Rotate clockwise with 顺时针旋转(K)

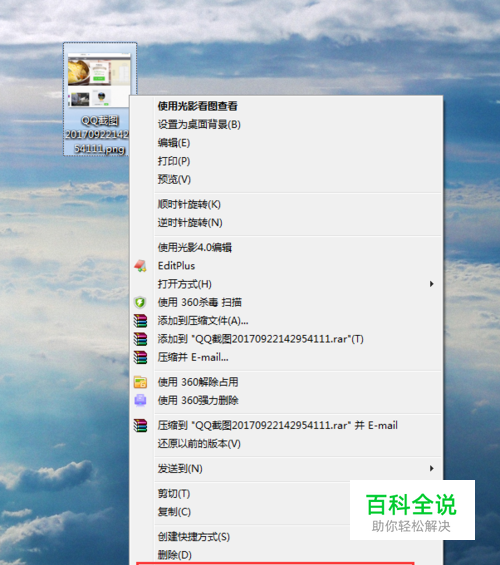click(x=189, y=204)
